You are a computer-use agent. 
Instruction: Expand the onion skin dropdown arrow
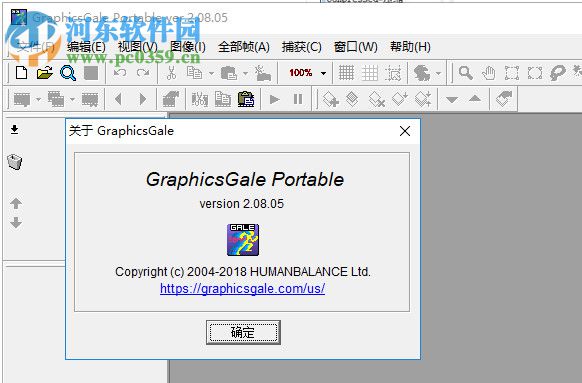pyautogui.click(x=438, y=73)
